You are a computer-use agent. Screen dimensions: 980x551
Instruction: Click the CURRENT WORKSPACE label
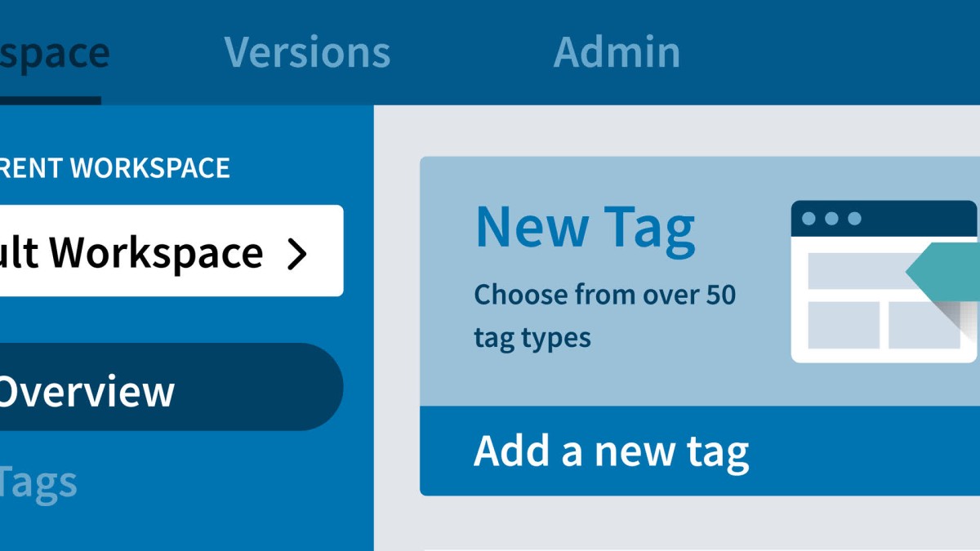click(115, 168)
